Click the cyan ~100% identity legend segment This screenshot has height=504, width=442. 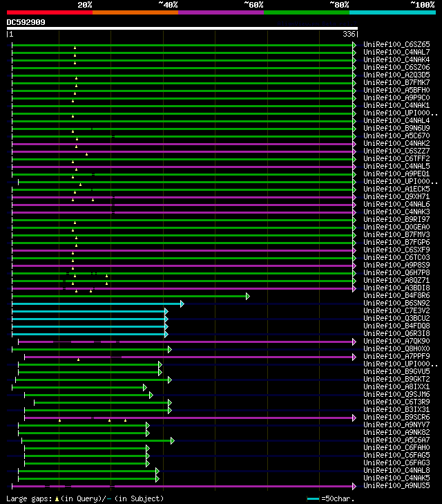392,12
